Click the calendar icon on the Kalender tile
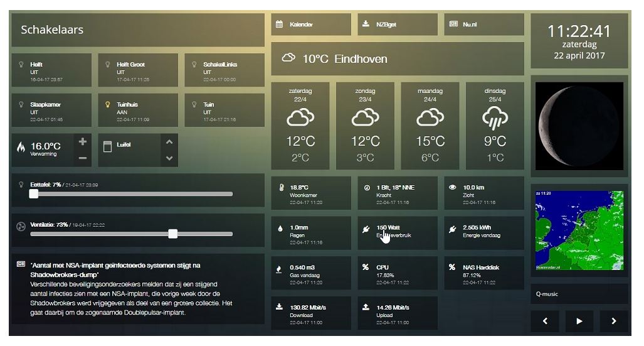This screenshot has width=644, height=346. click(280, 24)
